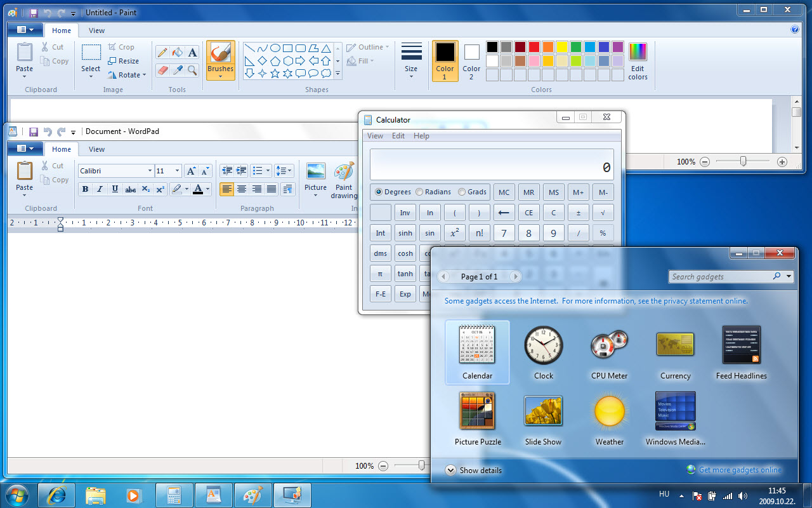Pick the Magnifier tool in Paint

click(192, 70)
